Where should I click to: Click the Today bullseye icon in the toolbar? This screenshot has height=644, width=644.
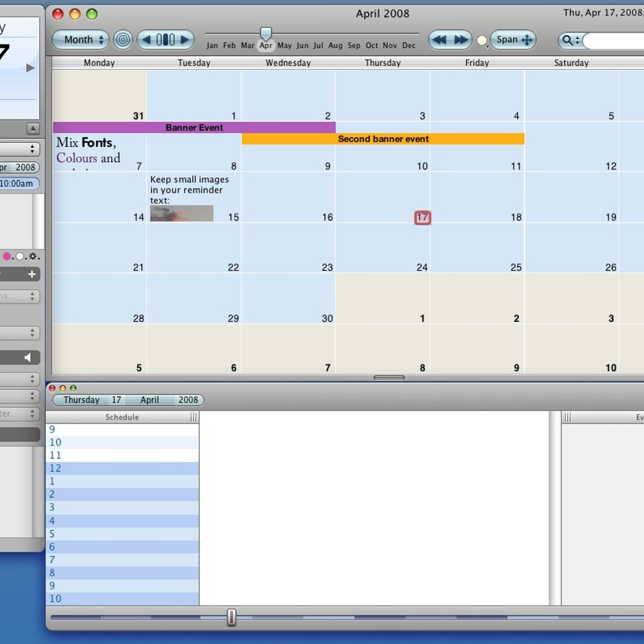click(122, 40)
